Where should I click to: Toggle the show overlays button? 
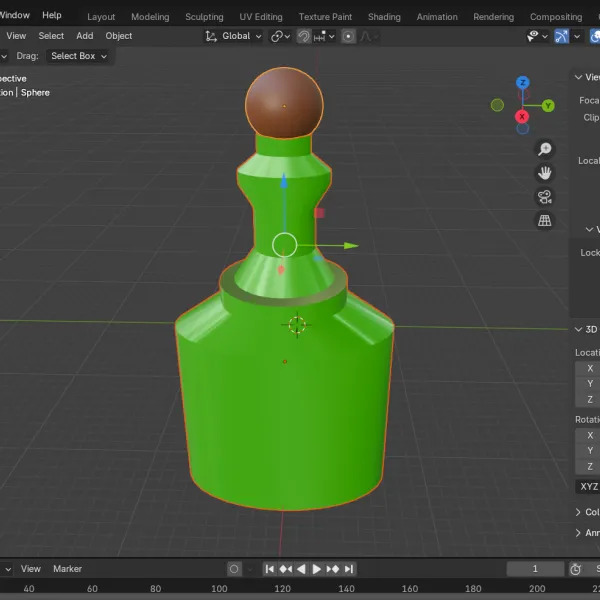(x=595, y=36)
